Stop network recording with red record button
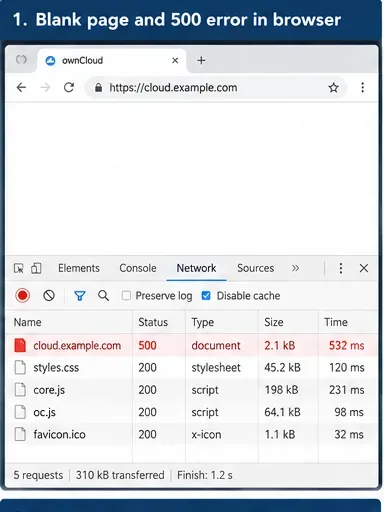Viewport: 384px width, 512px height. [x=23, y=296]
